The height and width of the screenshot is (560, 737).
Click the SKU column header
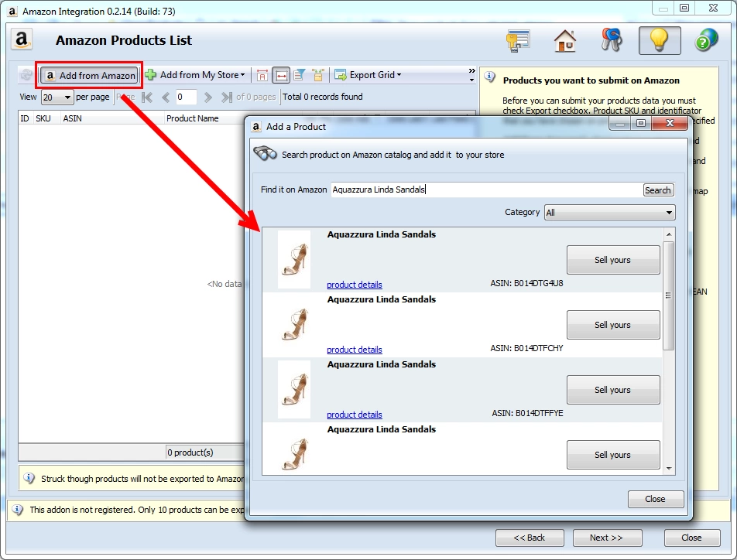[x=46, y=118]
